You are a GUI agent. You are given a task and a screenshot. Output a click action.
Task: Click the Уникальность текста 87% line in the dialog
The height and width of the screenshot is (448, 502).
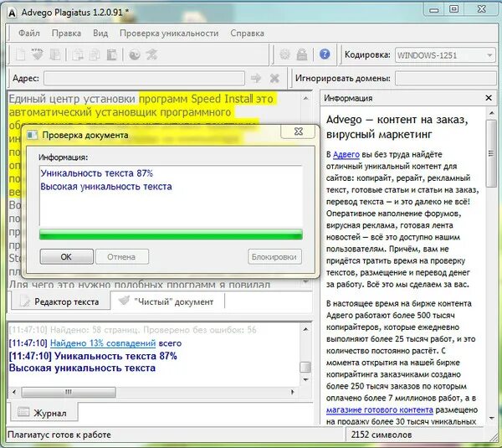(97, 173)
